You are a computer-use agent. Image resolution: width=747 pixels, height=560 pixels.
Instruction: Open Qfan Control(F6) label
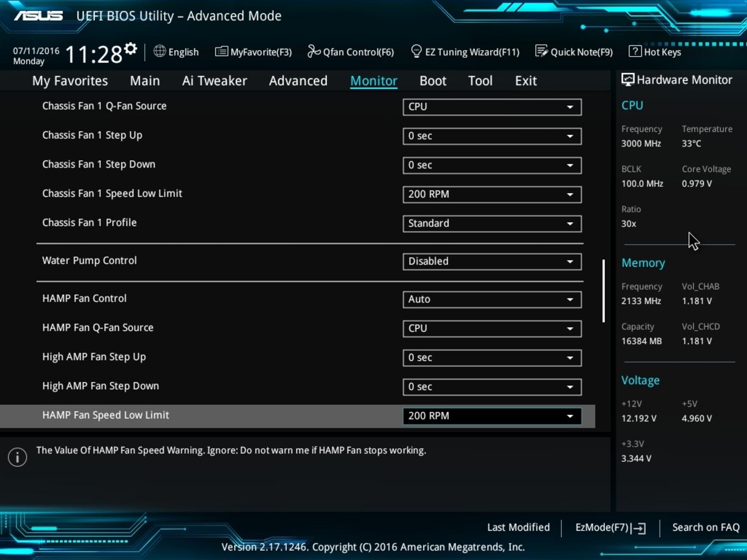point(359,52)
